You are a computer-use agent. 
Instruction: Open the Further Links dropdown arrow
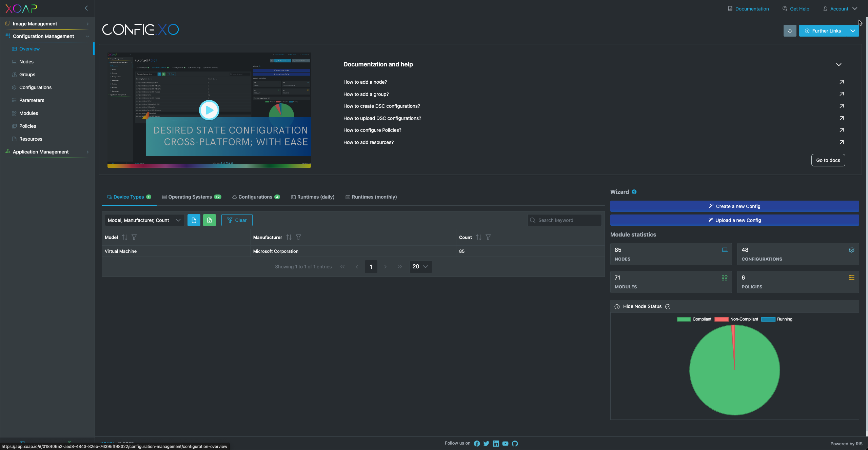[852, 31]
